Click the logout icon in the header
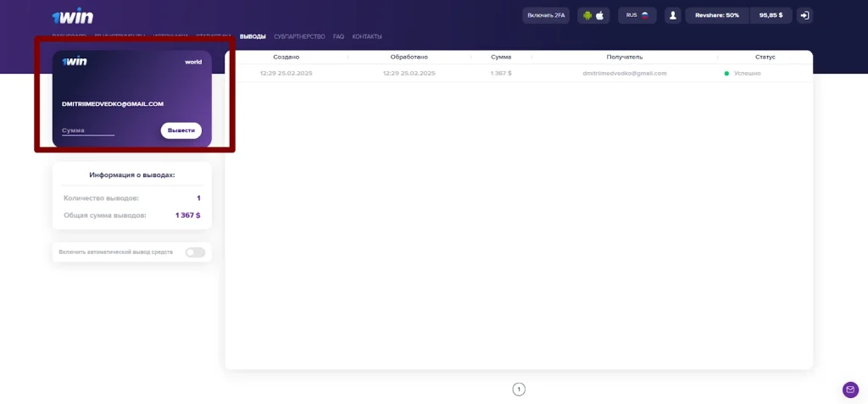 (805, 15)
